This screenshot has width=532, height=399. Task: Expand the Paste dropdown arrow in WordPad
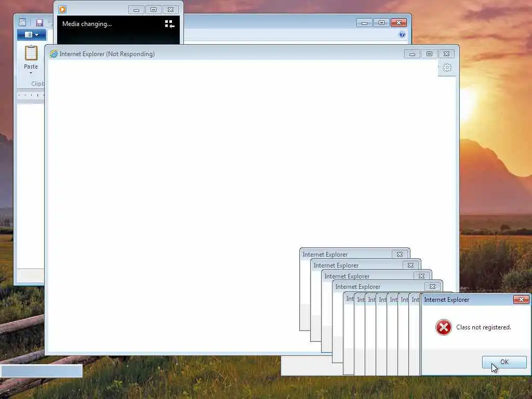(31, 73)
